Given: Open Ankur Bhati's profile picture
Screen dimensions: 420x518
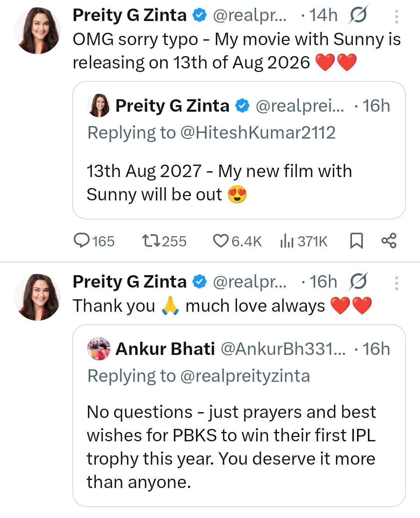Looking at the screenshot, I should coord(99,349).
